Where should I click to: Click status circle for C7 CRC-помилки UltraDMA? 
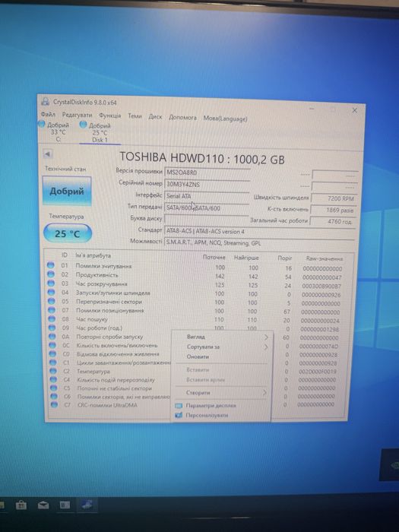[54, 404]
